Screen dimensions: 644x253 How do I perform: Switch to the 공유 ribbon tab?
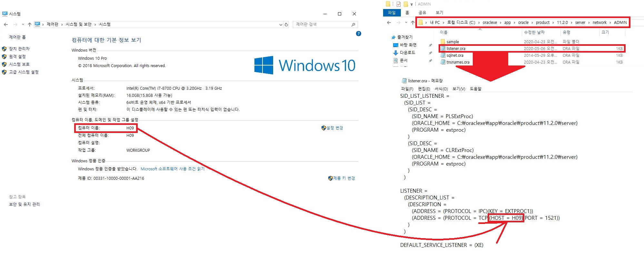click(x=422, y=13)
